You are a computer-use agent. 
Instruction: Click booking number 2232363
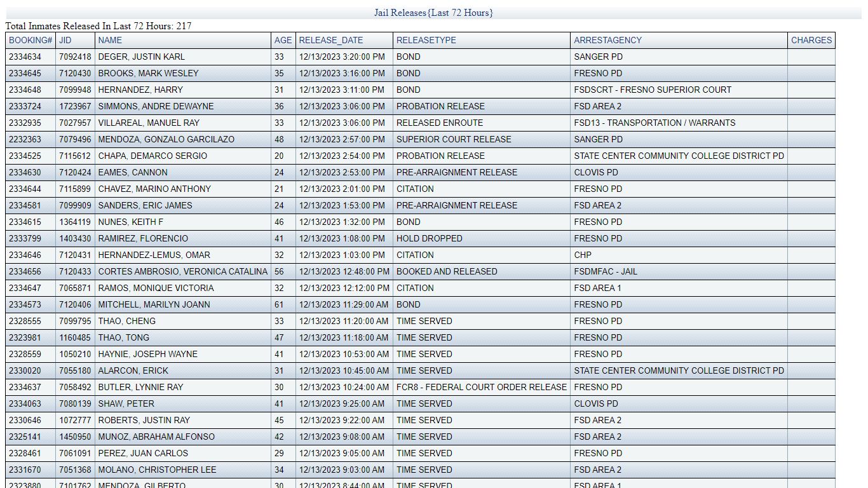25,139
